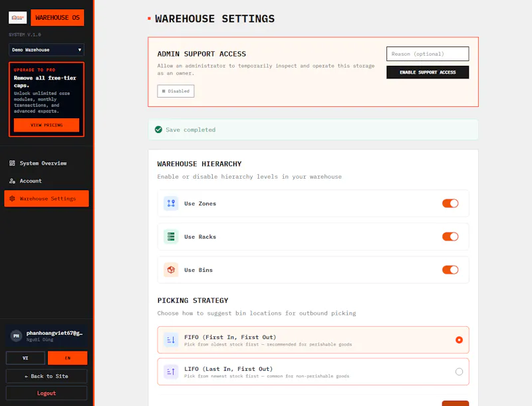Click the Warehouse Settings gear icon
The height and width of the screenshot is (406, 532).
tap(12, 199)
